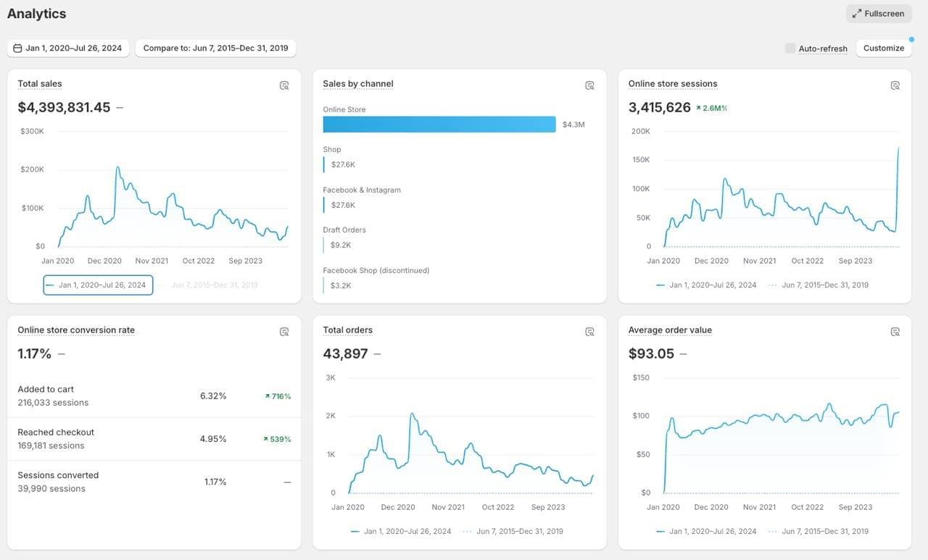
Task: Open report icon on Online store sessions card
Action: [x=895, y=85]
